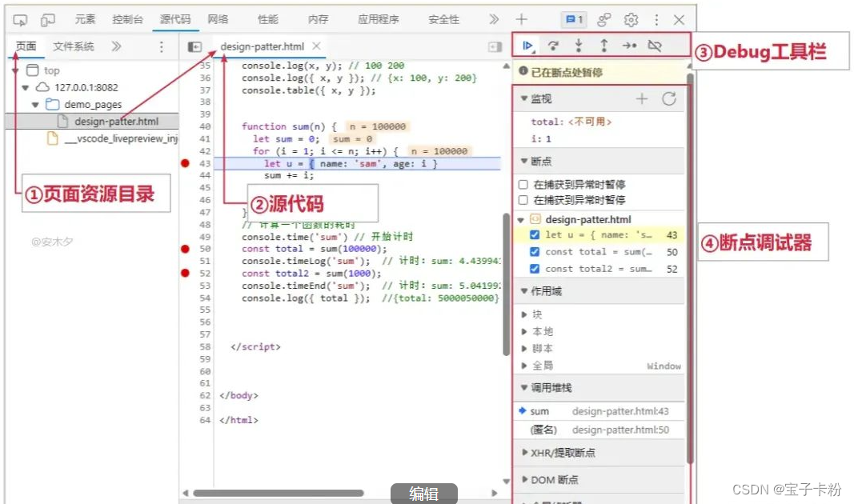This screenshot has height=504, width=854.
Task: Click the horizontal scrollbar of code editor
Action: (x=279, y=493)
